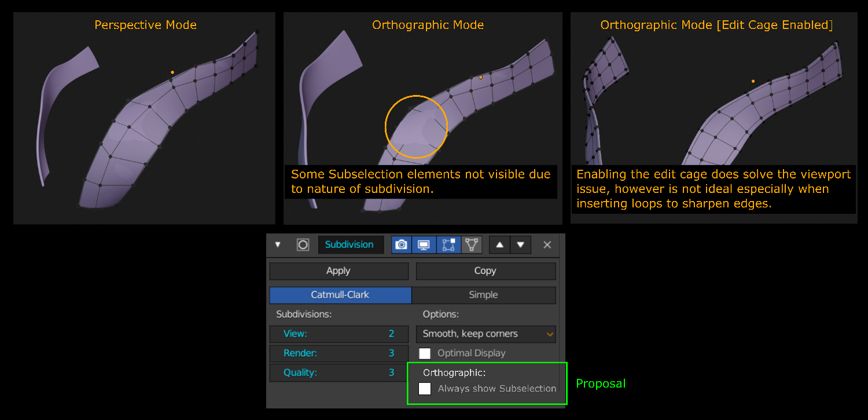Click the 'Orthographic Mode [Edit Cage Enabled]' heading
The image size is (868, 420).
pyautogui.click(x=716, y=25)
